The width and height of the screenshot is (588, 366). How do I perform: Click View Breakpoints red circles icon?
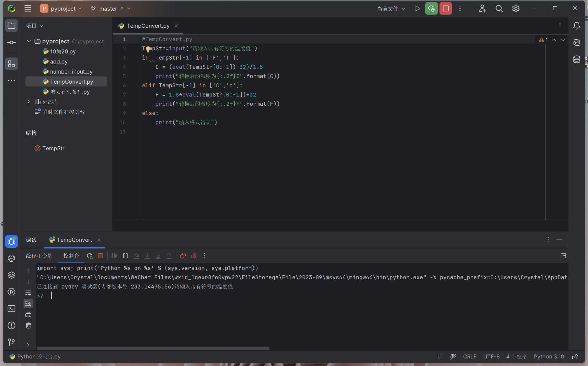183,256
